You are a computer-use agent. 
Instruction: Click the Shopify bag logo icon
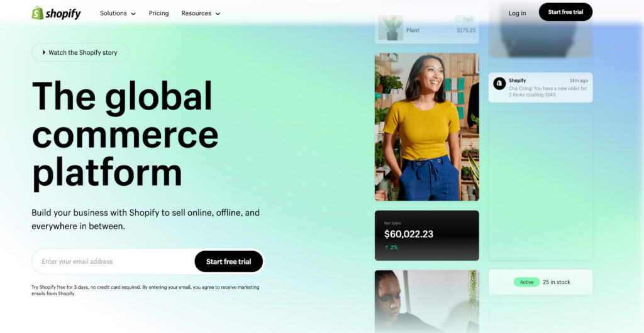37,13
